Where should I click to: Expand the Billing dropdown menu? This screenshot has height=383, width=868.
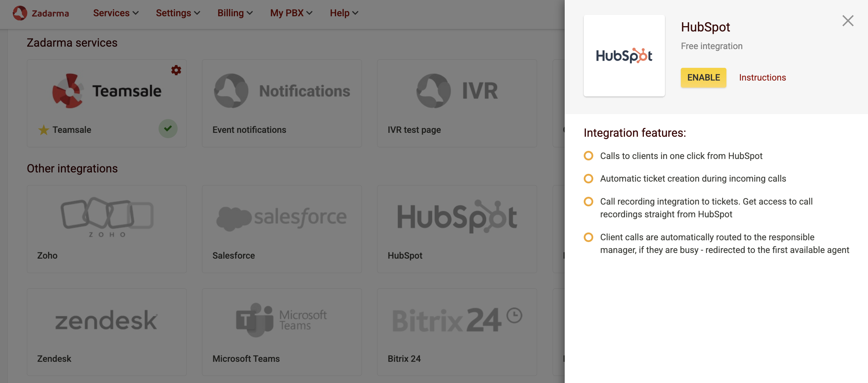(x=235, y=13)
